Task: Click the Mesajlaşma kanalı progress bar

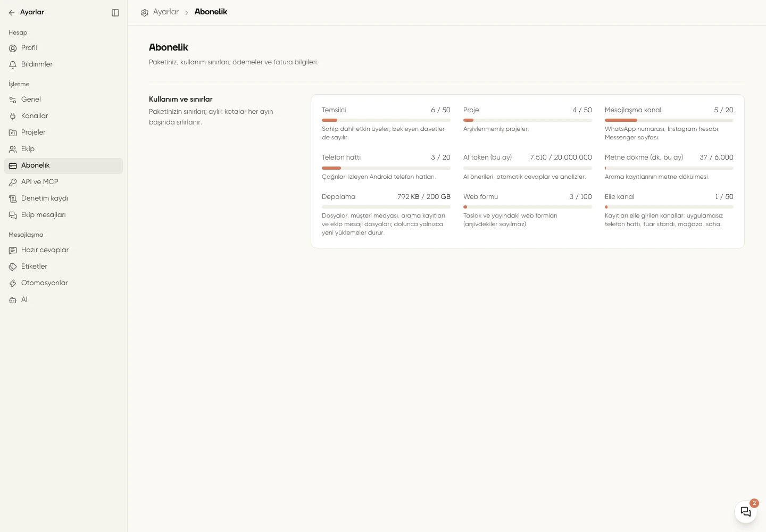Action: point(669,120)
